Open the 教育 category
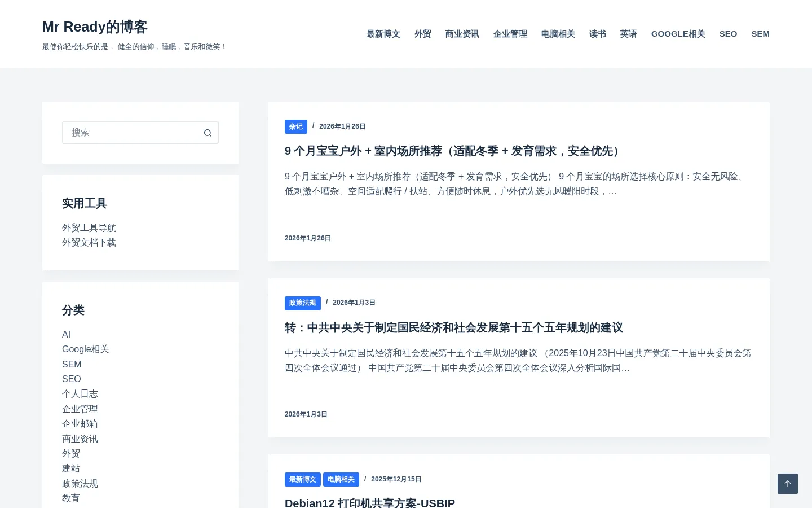The width and height of the screenshot is (812, 508). [x=71, y=498]
